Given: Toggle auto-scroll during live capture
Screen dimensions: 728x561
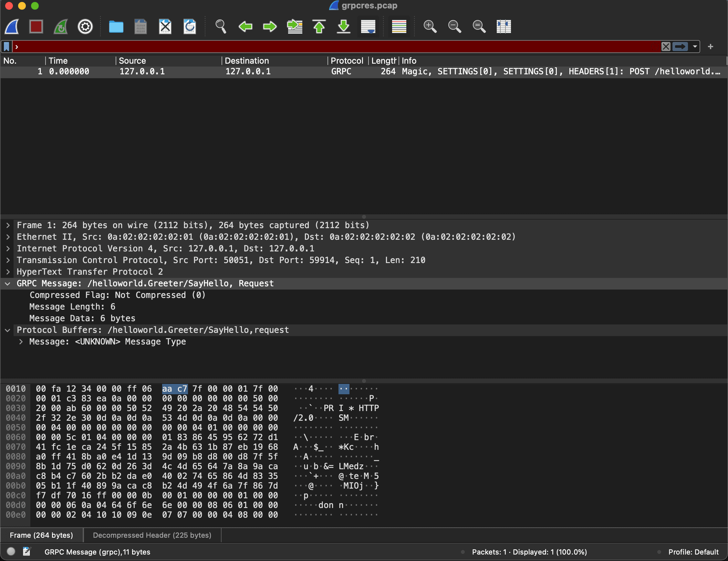Looking at the screenshot, I should click(368, 26).
